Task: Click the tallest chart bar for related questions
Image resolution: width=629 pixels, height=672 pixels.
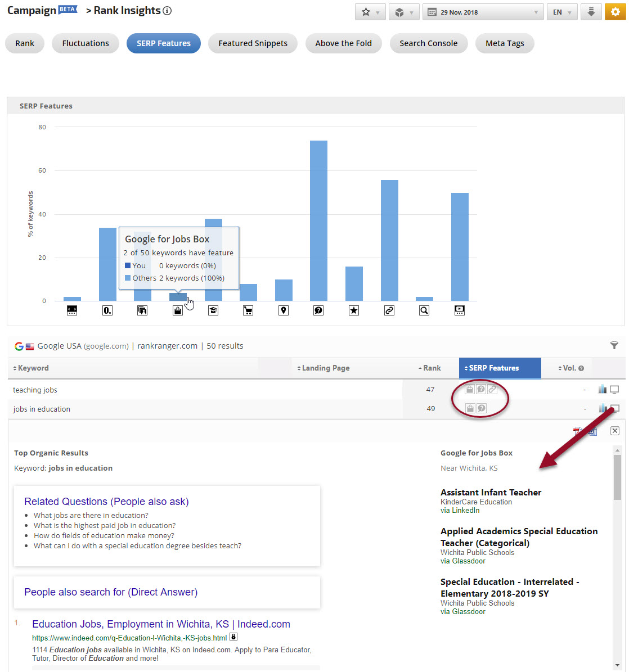Action: (318, 220)
